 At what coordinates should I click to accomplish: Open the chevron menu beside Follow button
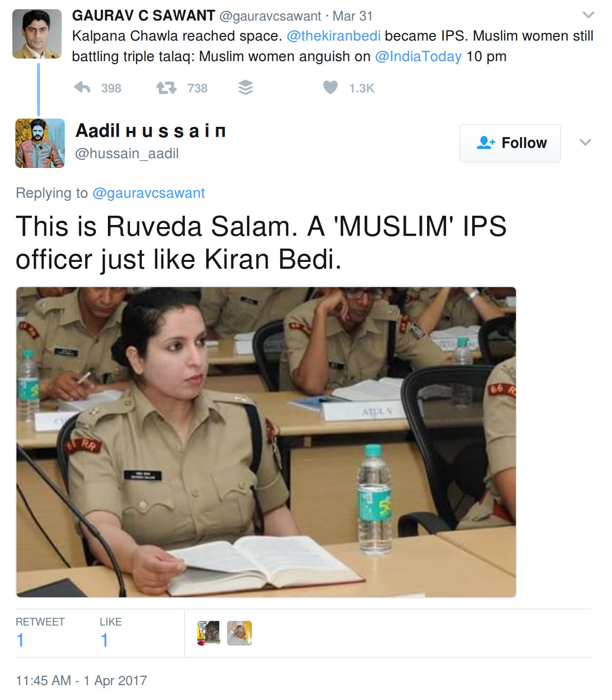(585, 142)
